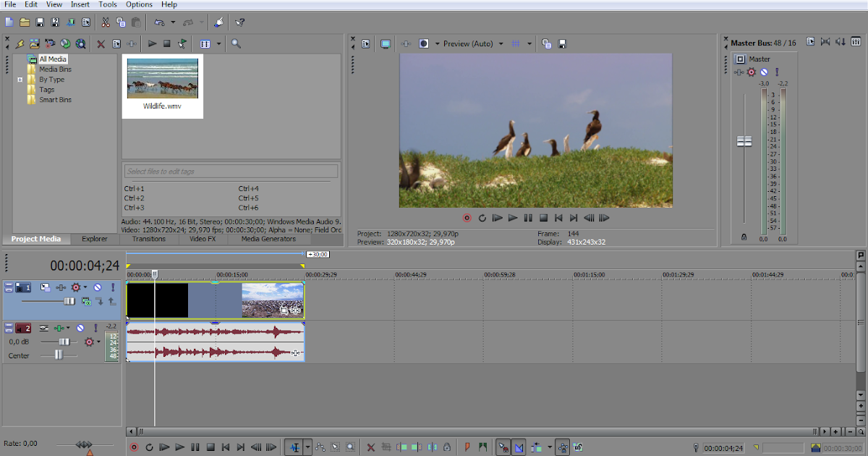Expand the Undo history dropdown arrow
The image size is (868, 456).
click(x=173, y=22)
